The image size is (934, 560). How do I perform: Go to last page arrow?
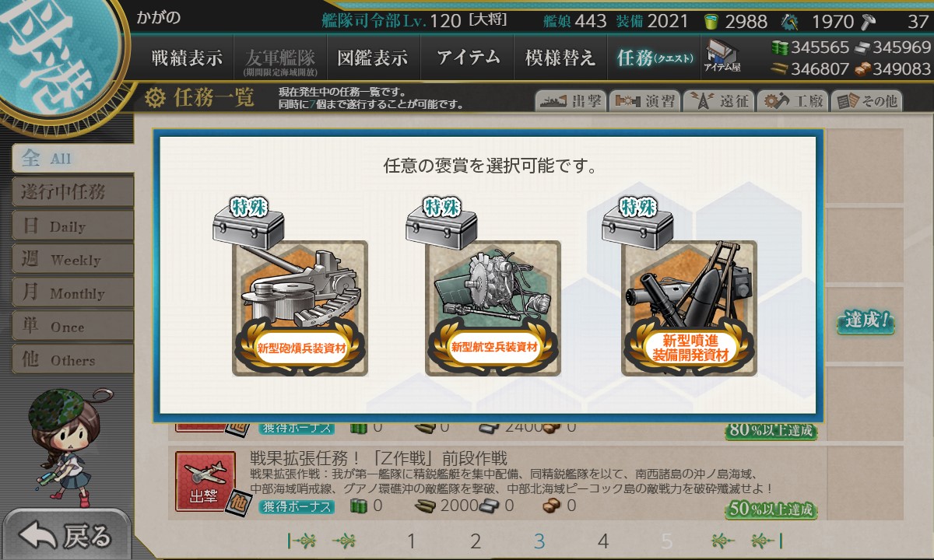coord(767,541)
